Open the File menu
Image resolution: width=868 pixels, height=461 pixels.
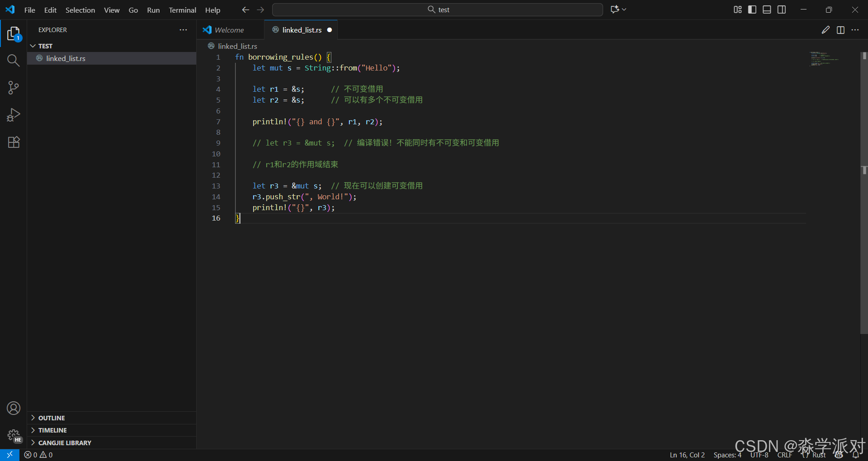30,10
